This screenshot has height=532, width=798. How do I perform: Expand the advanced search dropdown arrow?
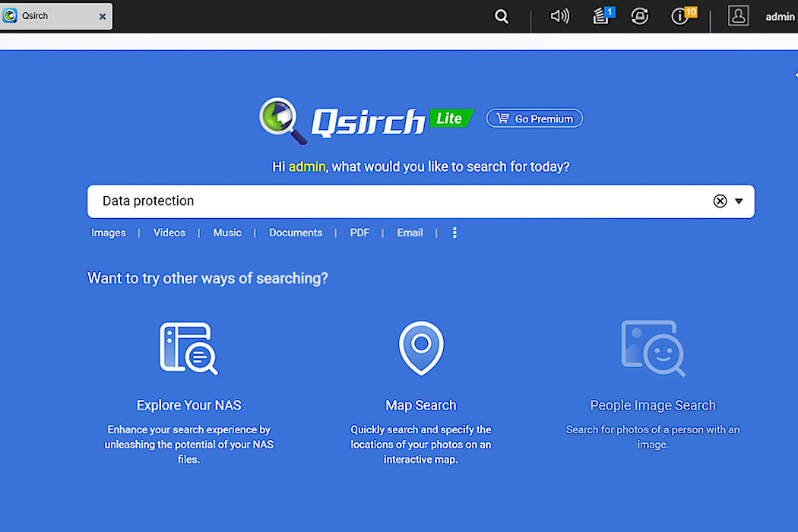pyautogui.click(x=739, y=201)
